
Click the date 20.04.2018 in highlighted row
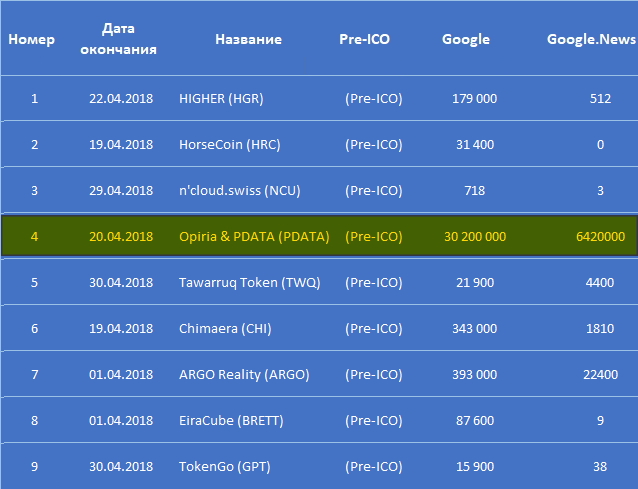tap(121, 236)
